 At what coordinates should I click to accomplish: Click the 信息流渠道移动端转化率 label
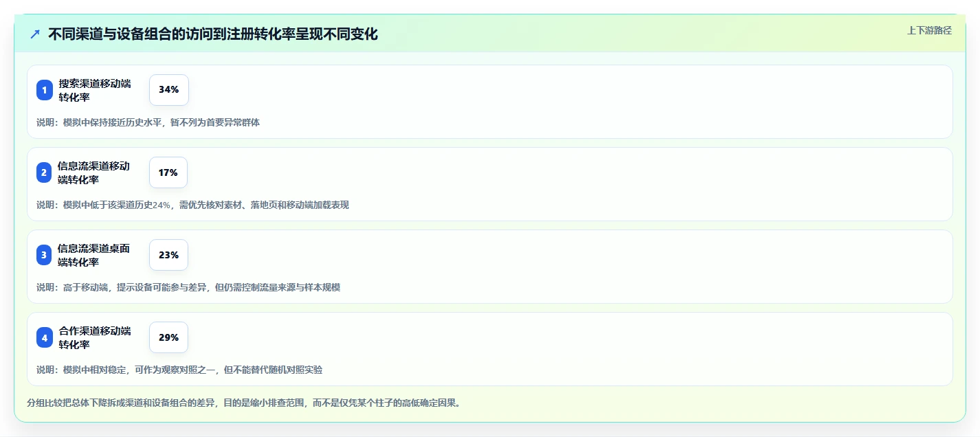[x=94, y=172]
